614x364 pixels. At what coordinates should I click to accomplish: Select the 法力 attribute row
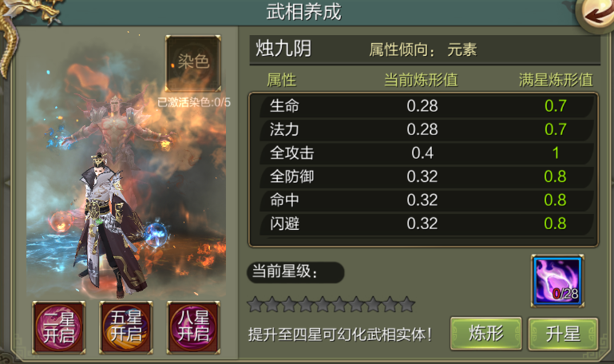click(x=427, y=129)
